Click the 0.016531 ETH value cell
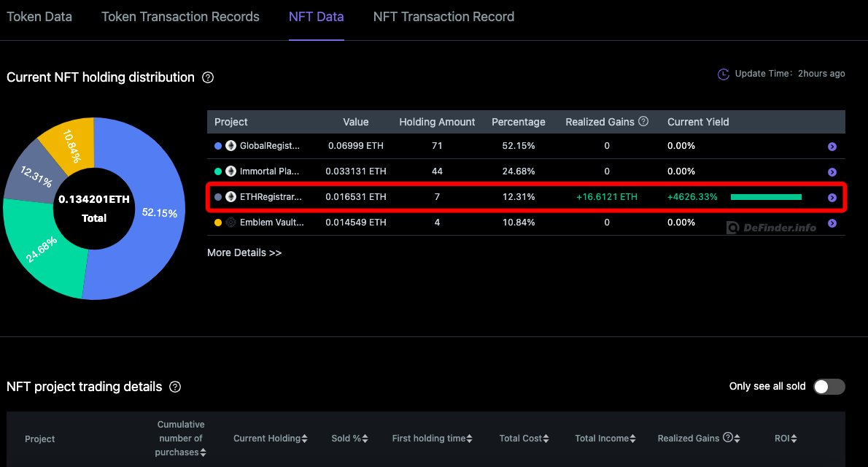This screenshot has width=868, height=467. tap(355, 197)
